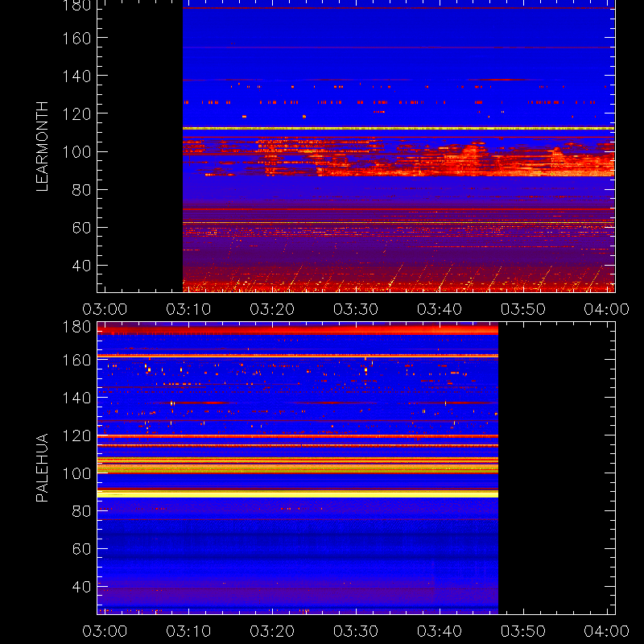Viewport: 644px width, 644px height.
Task: Select the 60 tick label on Palehua plot
Action: [x=81, y=549]
